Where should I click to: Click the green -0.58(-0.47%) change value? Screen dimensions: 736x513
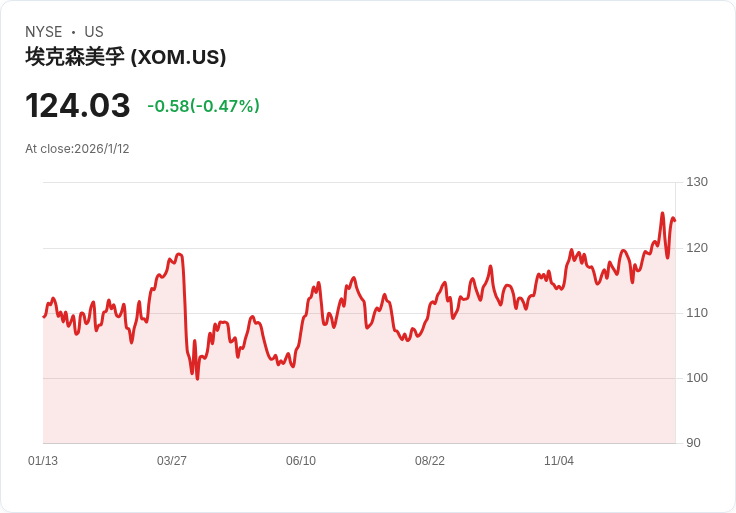[203, 106]
